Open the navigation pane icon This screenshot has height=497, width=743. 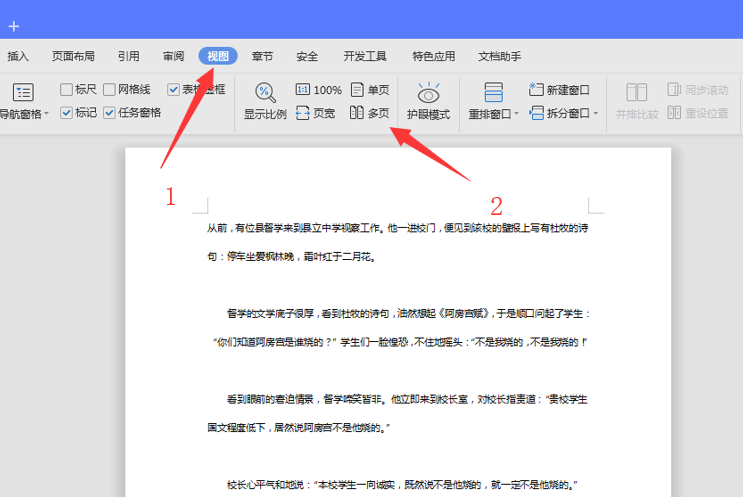pos(23,92)
